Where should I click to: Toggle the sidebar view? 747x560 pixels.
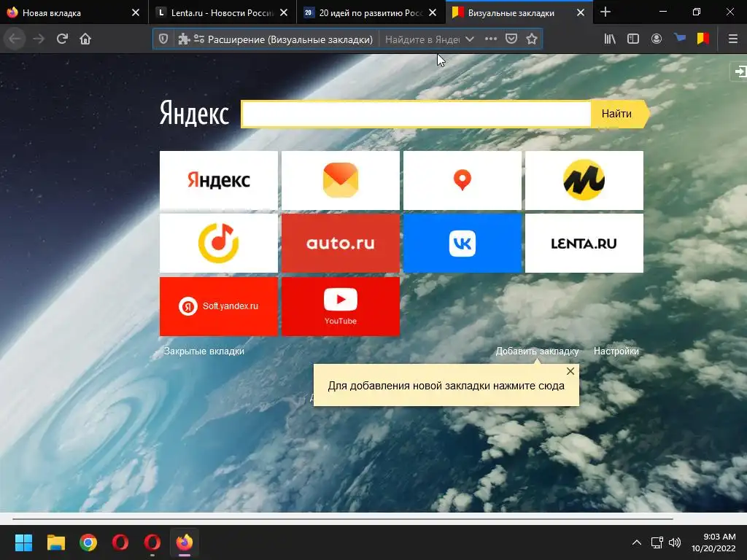(x=633, y=39)
